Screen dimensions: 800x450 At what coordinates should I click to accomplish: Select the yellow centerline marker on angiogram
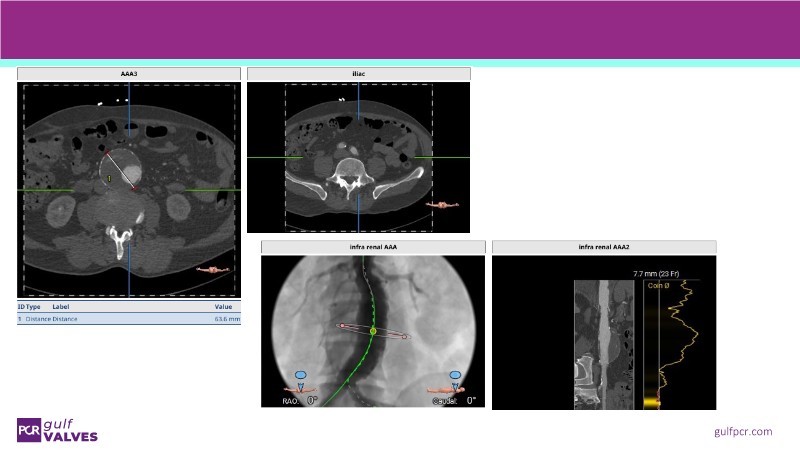point(373,331)
